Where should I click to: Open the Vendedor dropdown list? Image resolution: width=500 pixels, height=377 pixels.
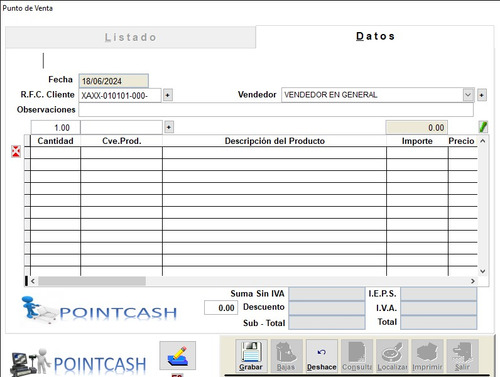tap(468, 95)
